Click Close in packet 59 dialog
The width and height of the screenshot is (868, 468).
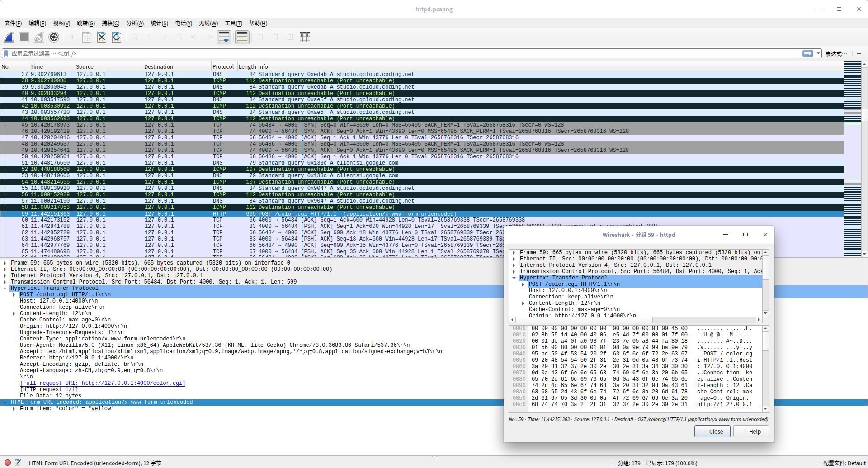click(712, 431)
